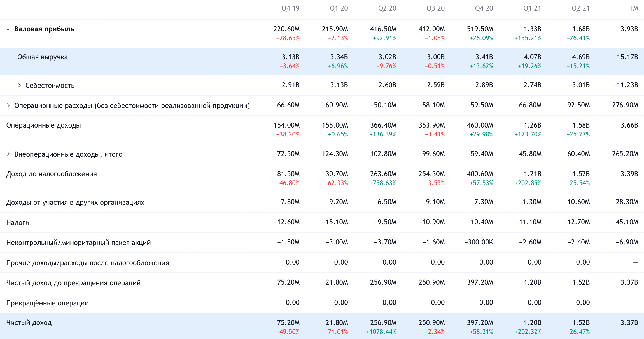Collapse the Валовая прибыль row chevron
This screenshot has width=644, height=339.
[x=8, y=29]
